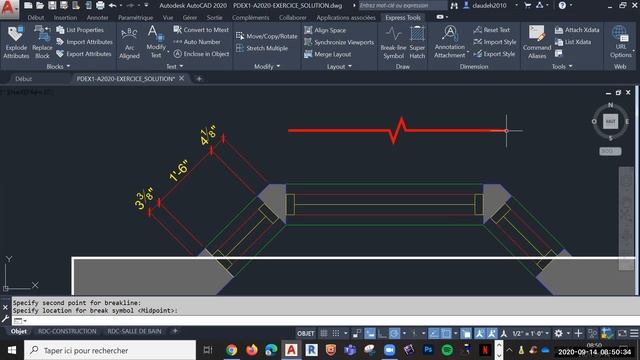Switch to the Insertion ribbon tab

click(65, 18)
